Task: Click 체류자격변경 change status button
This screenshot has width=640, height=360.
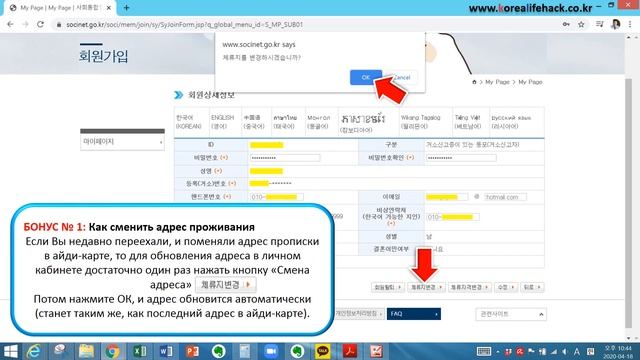Action: 469,287
